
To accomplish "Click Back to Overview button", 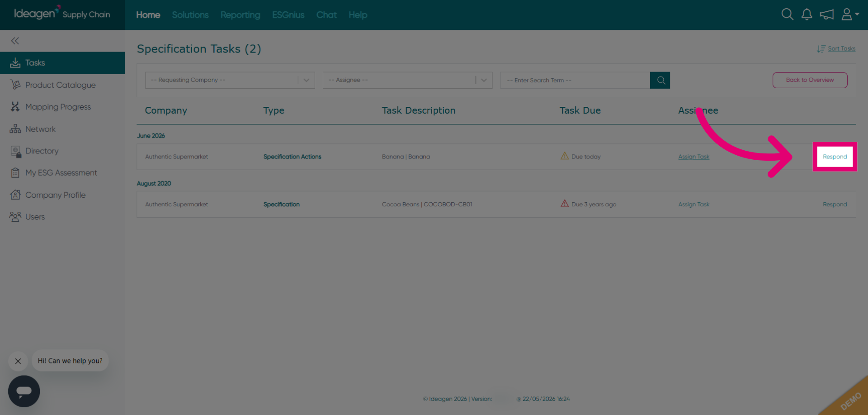I will (810, 80).
